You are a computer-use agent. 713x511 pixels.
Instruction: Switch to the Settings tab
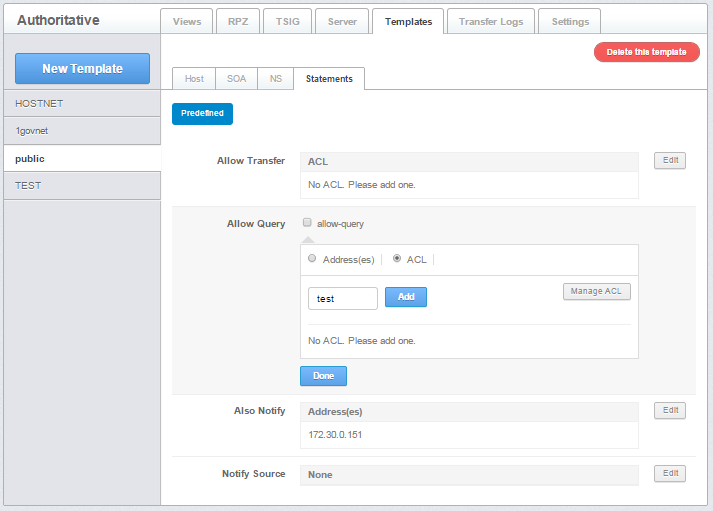pyautogui.click(x=570, y=21)
